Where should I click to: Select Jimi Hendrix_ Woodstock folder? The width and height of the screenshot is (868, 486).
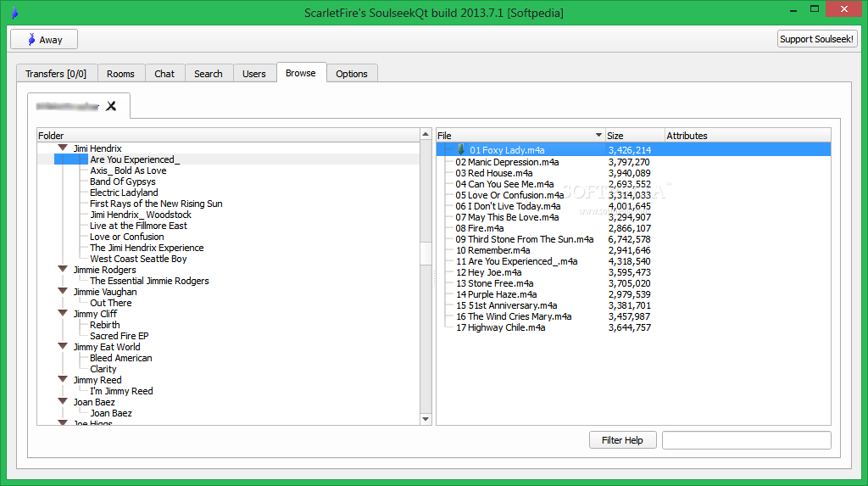pyautogui.click(x=141, y=215)
